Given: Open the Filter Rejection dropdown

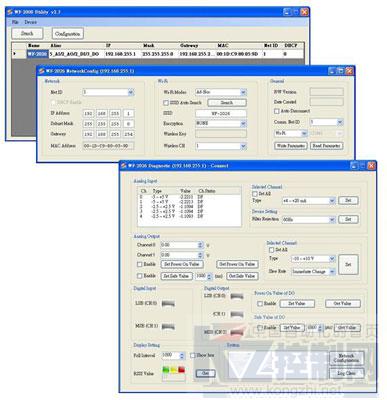Looking at the screenshot, I should point(308,220).
